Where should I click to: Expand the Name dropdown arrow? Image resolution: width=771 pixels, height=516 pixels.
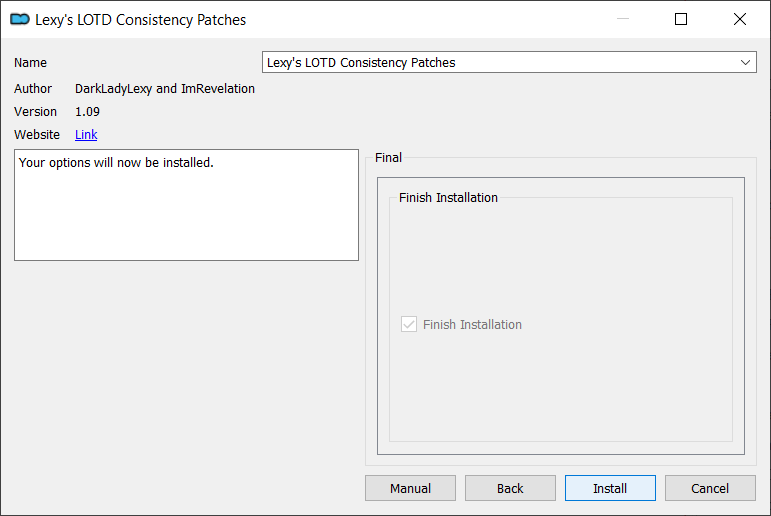pyautogui.click(x=745, y=62)
